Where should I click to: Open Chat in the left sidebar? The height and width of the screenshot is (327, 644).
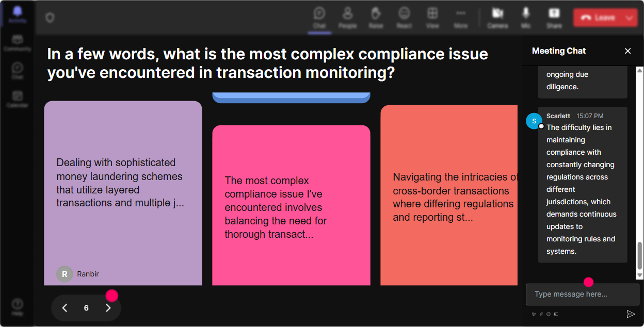[17, 71]
